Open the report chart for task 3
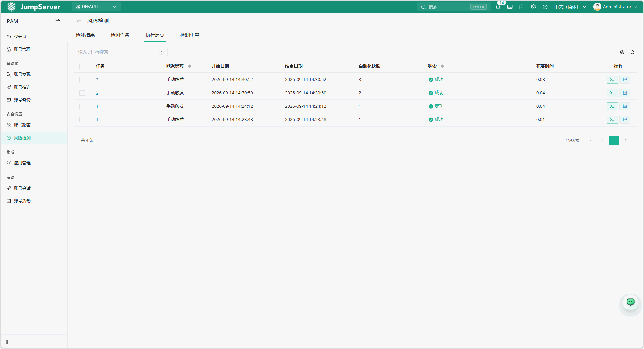Screen dimensions: 644x349 [625, 80]
